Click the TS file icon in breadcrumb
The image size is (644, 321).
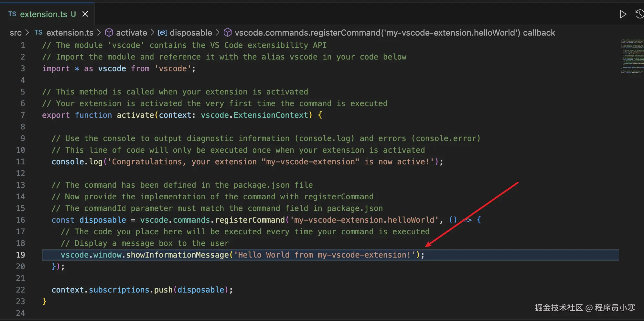pyautogui.click(x=38, y=32)
